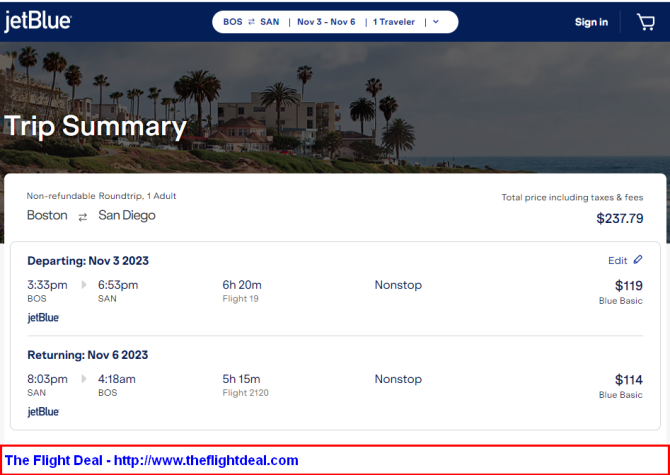Click the arrow between 8:03pm and 4:18am
670x475 pixels.
click(x=84, y=378)
